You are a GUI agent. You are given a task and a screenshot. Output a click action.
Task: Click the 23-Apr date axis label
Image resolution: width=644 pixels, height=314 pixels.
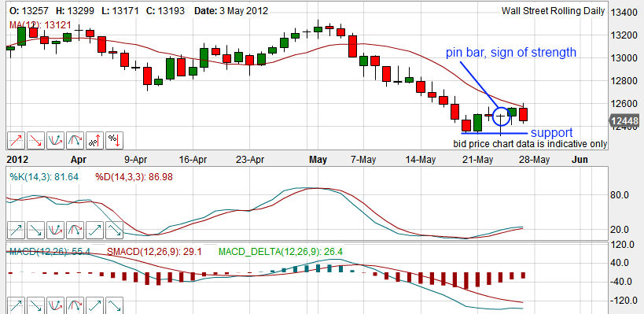tap(250, 160)
